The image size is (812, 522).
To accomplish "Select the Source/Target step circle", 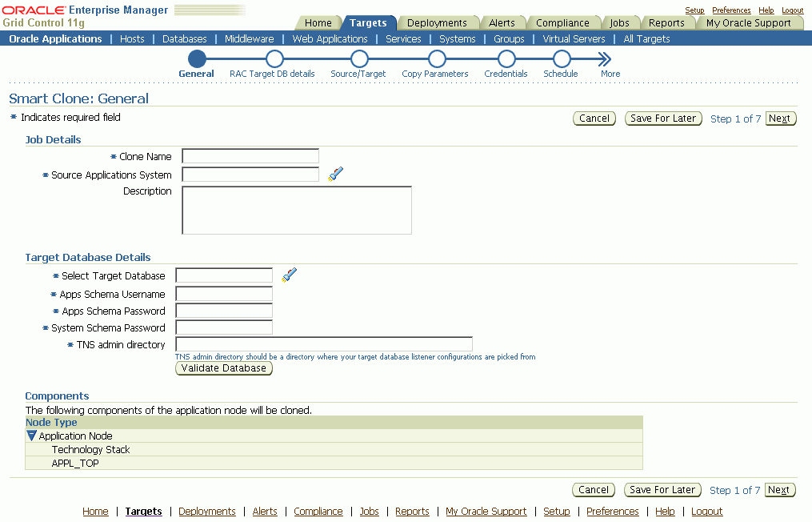I will [359, 59].
